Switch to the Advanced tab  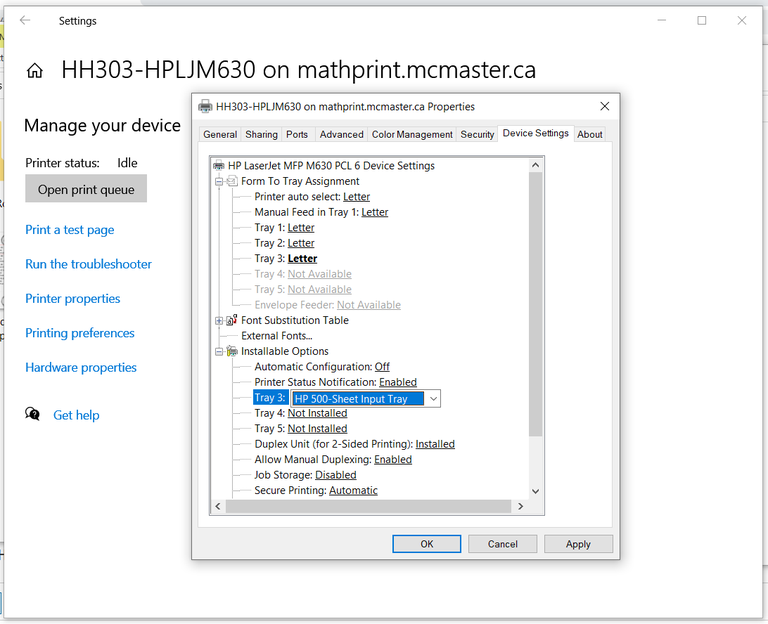pos(341,134)
